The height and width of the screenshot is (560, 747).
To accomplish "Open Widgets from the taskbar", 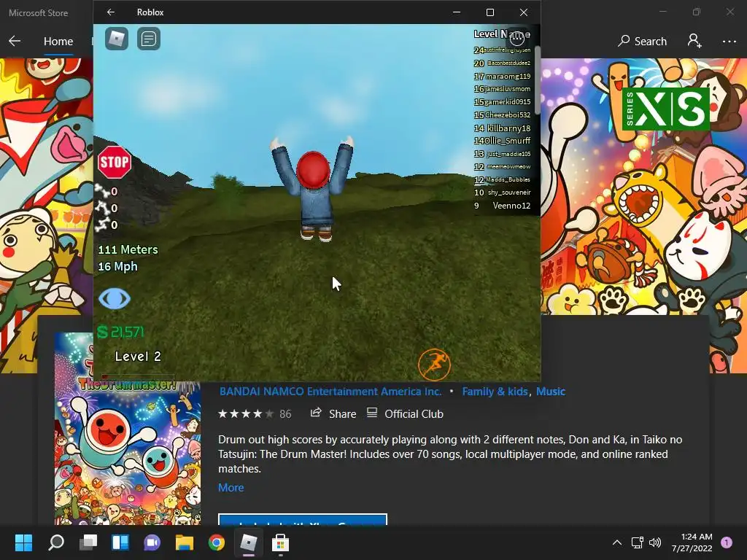I will (x=120, y=542).
